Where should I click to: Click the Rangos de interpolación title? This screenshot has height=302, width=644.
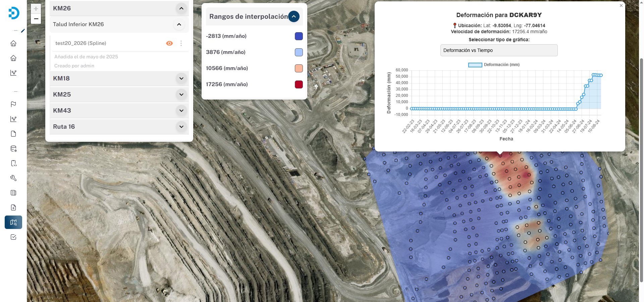coord(249,16)
